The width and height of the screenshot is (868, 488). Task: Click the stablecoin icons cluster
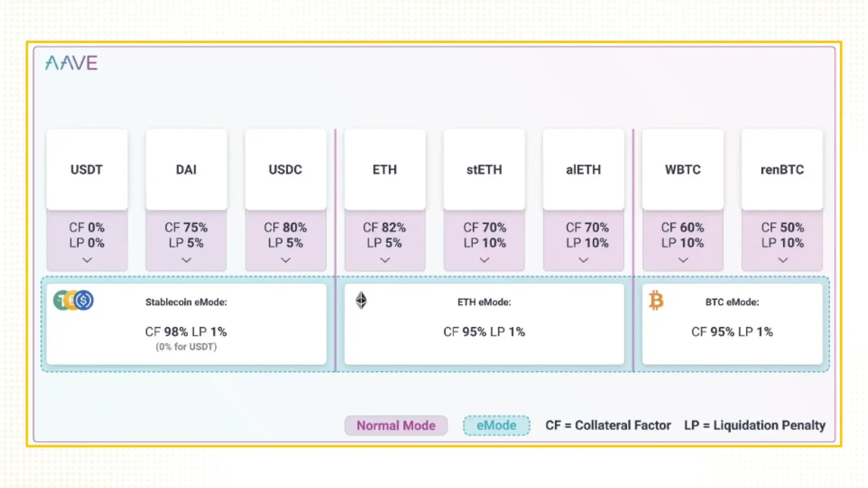tap(73, 300)
